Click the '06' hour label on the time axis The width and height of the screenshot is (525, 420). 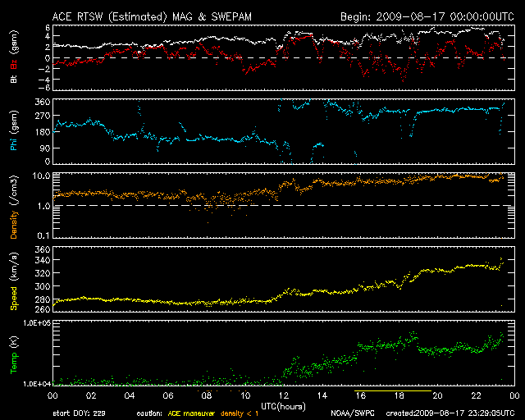pyautogui.click(x=168, y=395)
